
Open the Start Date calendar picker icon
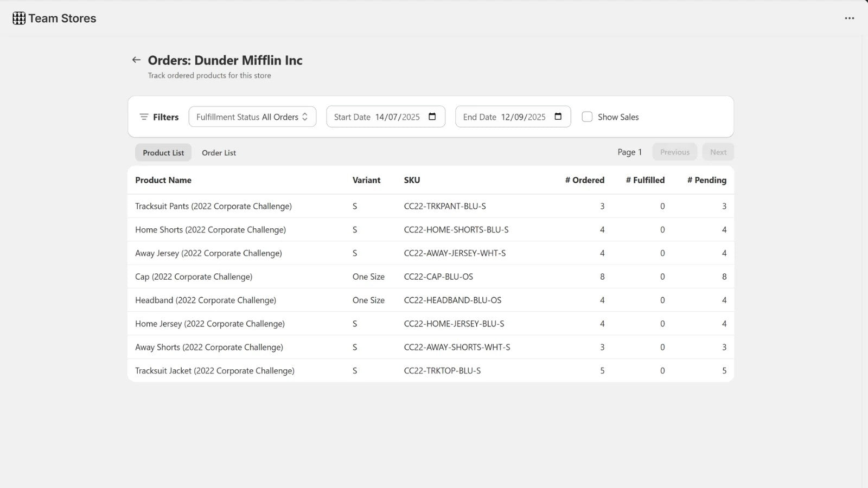[x=432, y=117]
